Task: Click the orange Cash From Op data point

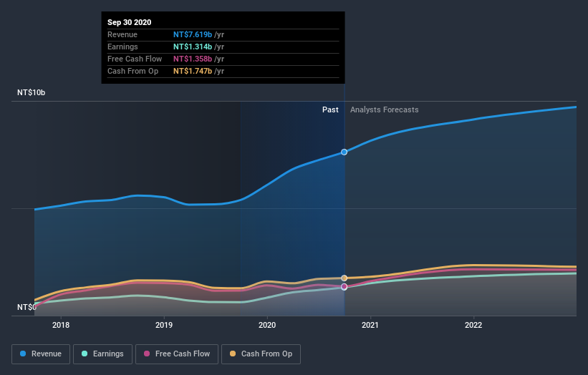Action: (344, 278)
